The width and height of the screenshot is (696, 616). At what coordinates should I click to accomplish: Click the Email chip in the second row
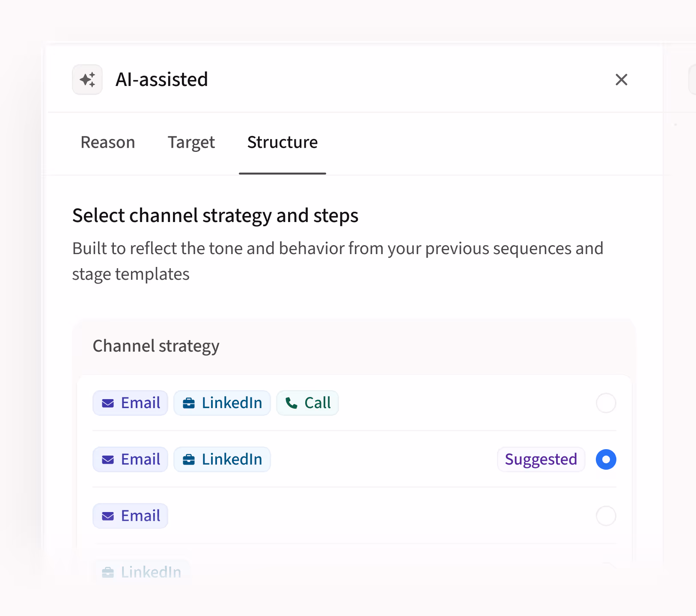[x=130, y=459]
